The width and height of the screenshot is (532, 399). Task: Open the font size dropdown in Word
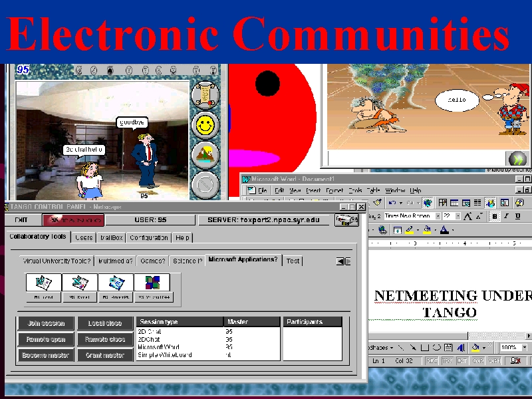(458, 216)
